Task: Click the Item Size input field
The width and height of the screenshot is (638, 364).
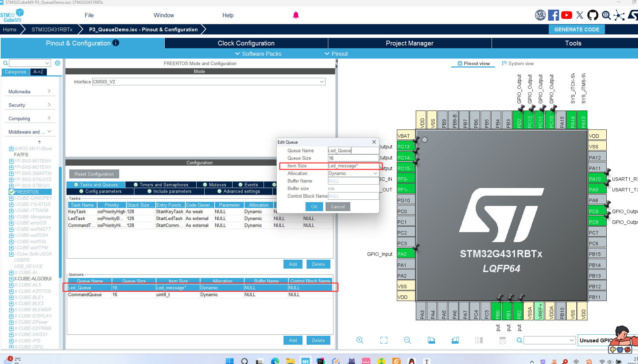Action: coord(353,166)
